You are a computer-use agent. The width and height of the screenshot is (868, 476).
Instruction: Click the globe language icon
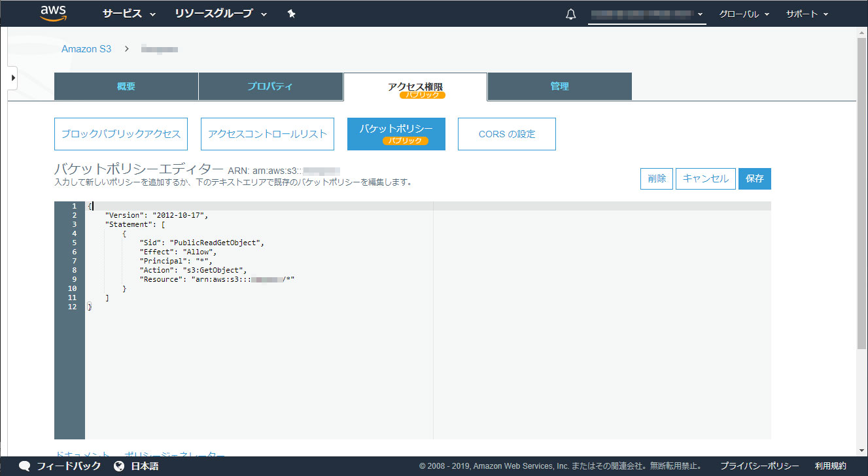click(119, 466)
